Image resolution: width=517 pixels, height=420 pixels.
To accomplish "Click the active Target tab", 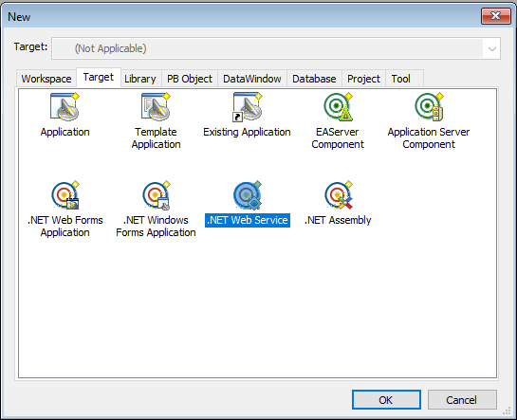I will (x=99, y=78).
